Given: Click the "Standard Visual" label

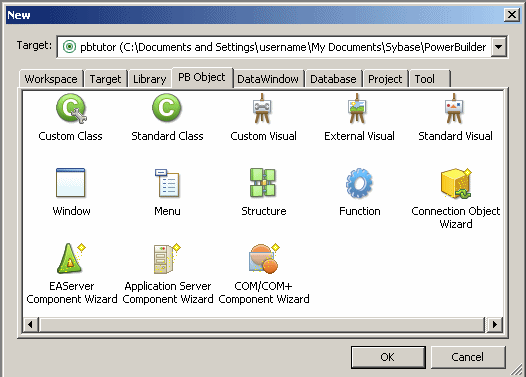Looking at the screenshot, I should (x=455, y=136).
